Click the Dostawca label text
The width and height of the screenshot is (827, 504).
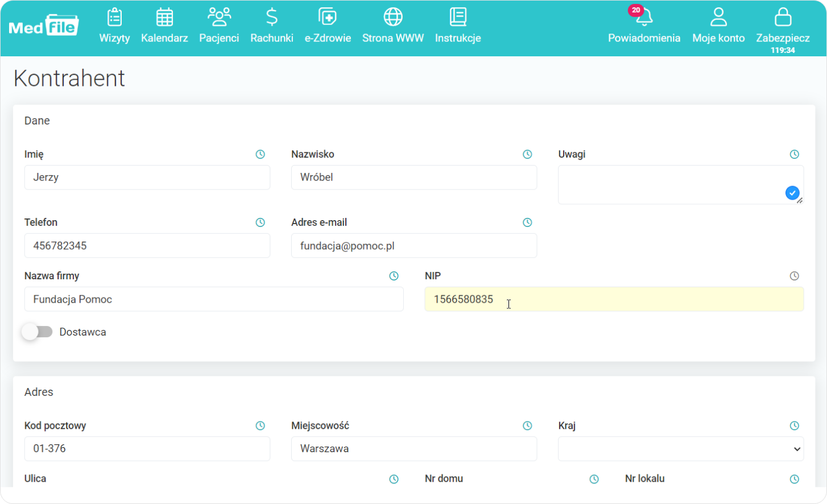(x=82, y=332)
